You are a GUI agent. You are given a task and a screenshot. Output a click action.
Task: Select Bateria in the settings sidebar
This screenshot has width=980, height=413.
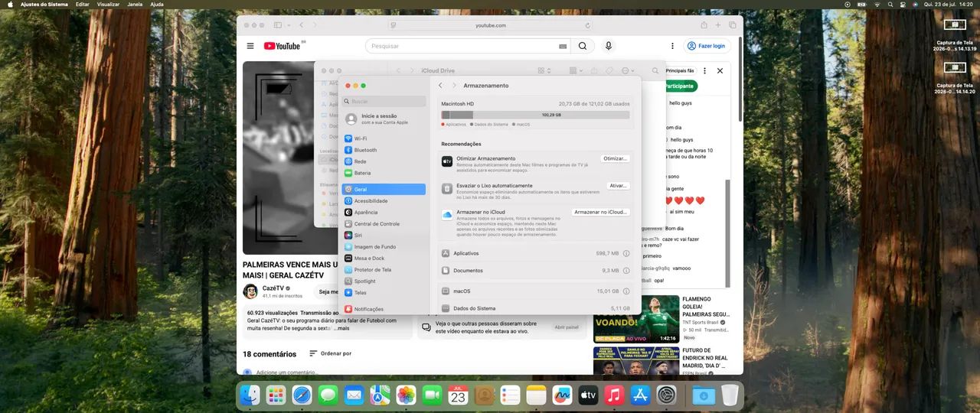click(x=384, y=173)
